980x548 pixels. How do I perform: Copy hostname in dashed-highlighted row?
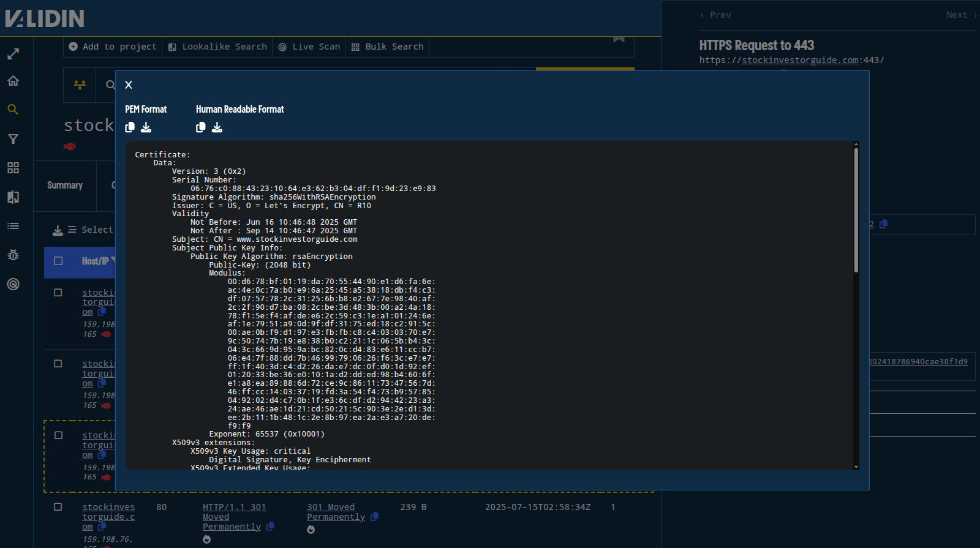[102, 455]
